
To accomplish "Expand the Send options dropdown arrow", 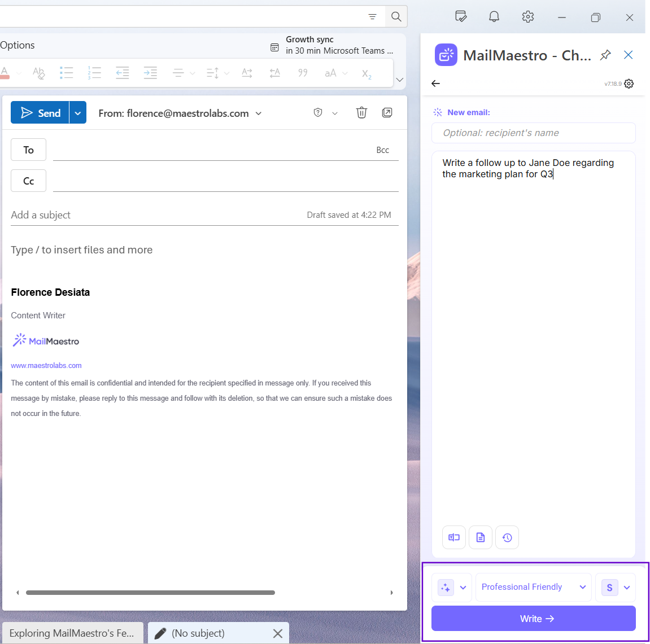I will [78, 113].
